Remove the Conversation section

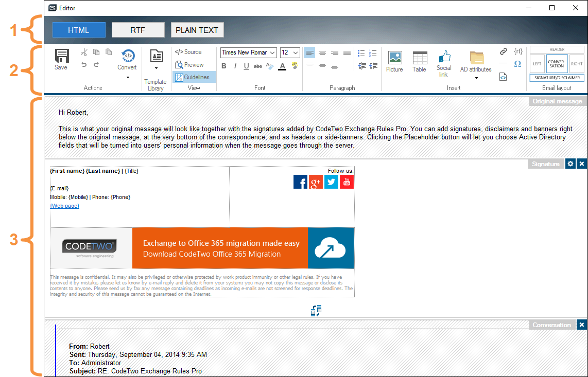[x=582, y=325]
